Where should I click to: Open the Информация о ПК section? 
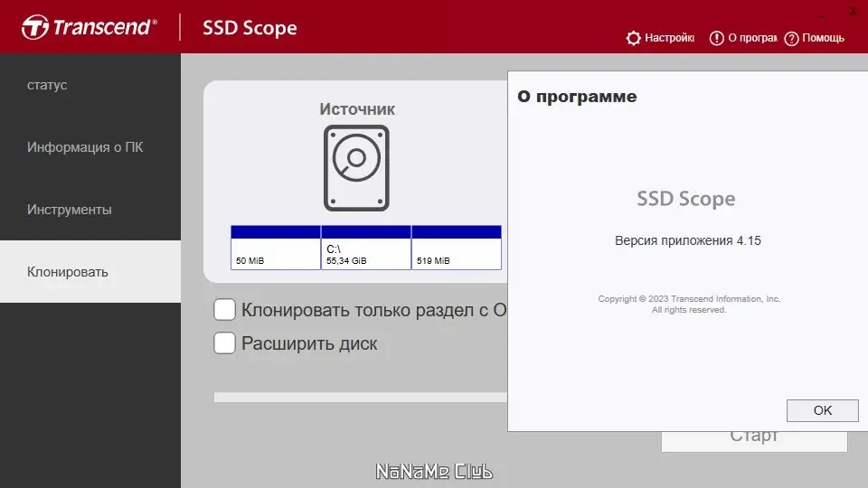coord(90,147)
